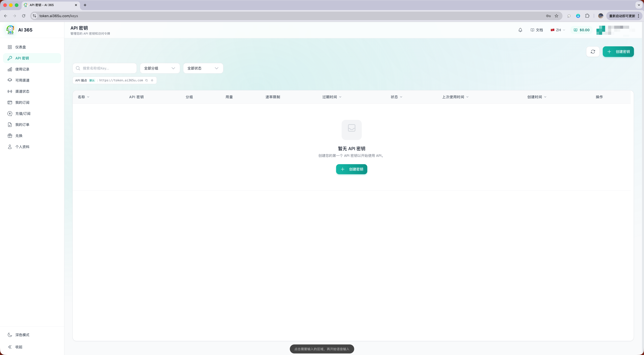Expand the 全部状态 dropdown
The image size is (644, 355).
click(x=203, y=68)
